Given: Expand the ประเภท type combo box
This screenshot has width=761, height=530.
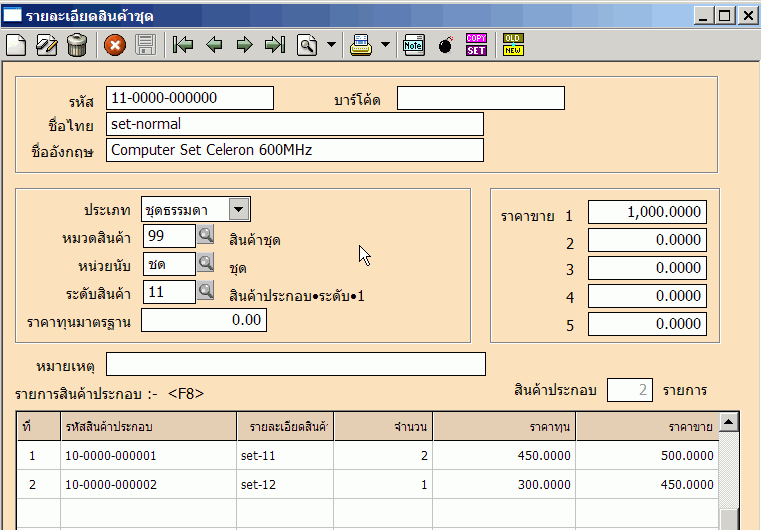Looking at the screenshot, I should 239,208.
